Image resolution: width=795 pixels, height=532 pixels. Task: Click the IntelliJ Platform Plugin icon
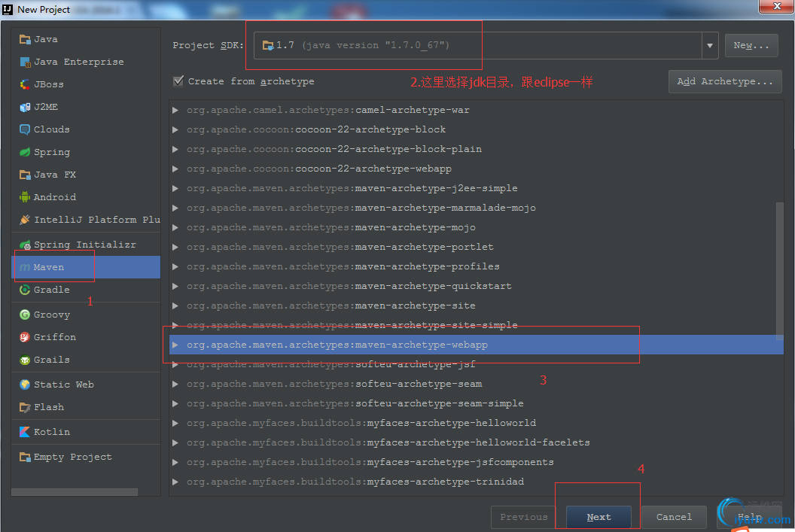coord(25,220)
